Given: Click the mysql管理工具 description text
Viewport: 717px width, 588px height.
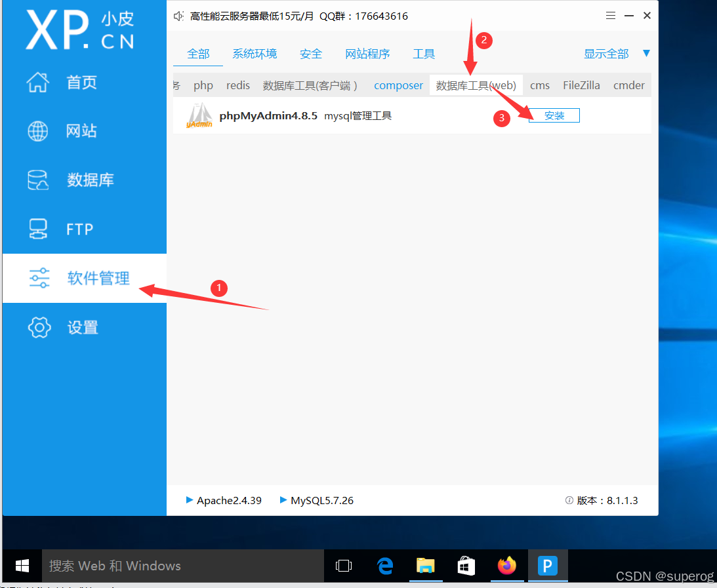Looking at the screenshot, I should pyautogui.click(x=358, y=115).
